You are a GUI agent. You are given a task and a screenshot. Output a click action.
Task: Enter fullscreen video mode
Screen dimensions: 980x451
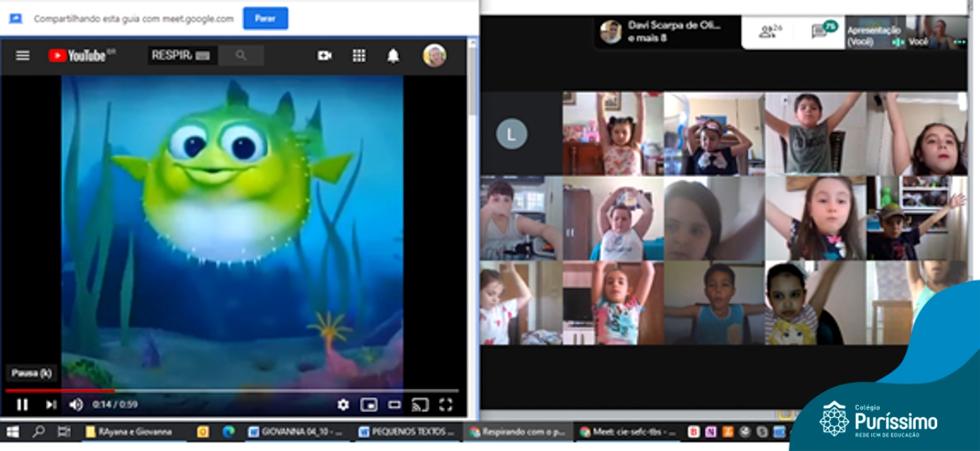(x=446, y=404)
